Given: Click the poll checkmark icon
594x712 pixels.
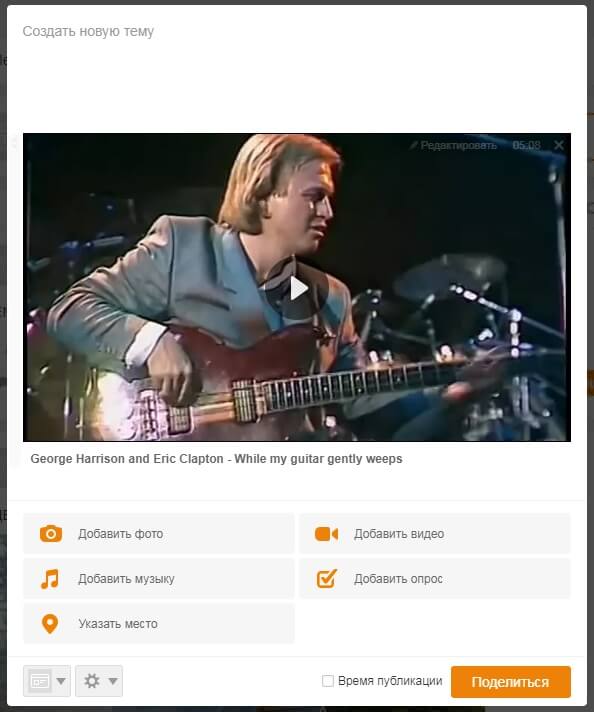Looking at the screenshot, I should (x=327, y=578).
